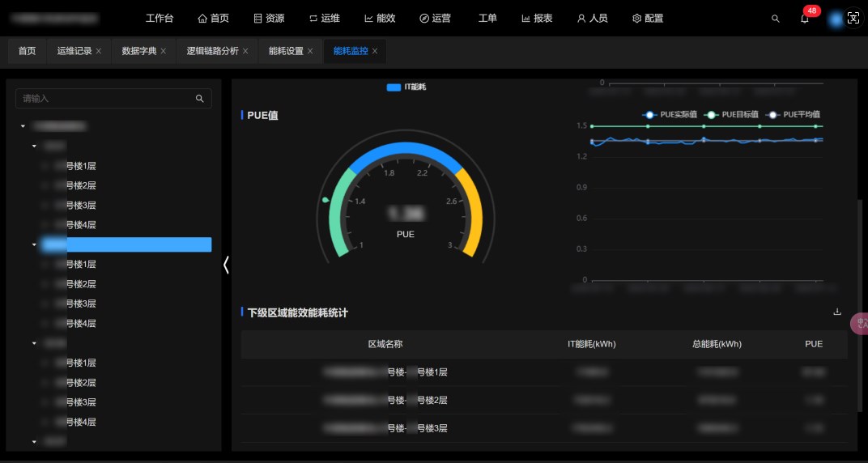Toggle the IT能耗 blue legend swatch
The height and width of the screenshot is (463, 868).
click(x=394, y=87)
